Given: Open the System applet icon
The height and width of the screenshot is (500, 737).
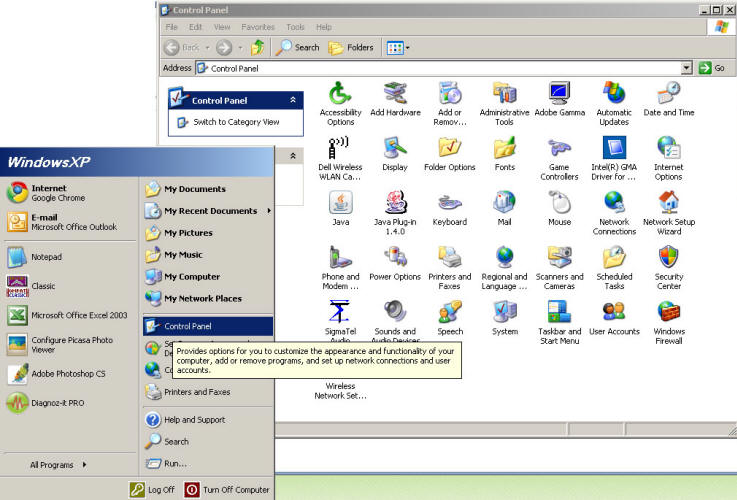Looking at the screenshot, I should coord(504,312).
